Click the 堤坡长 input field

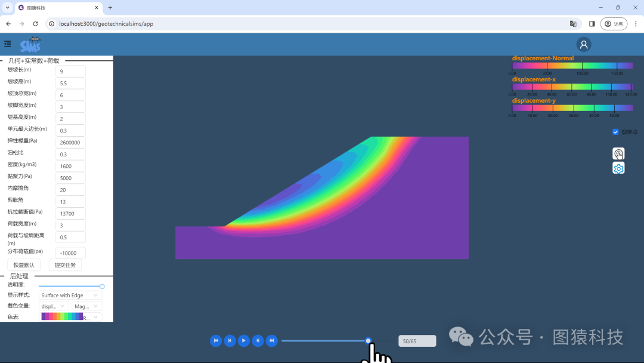click(70, 71)
